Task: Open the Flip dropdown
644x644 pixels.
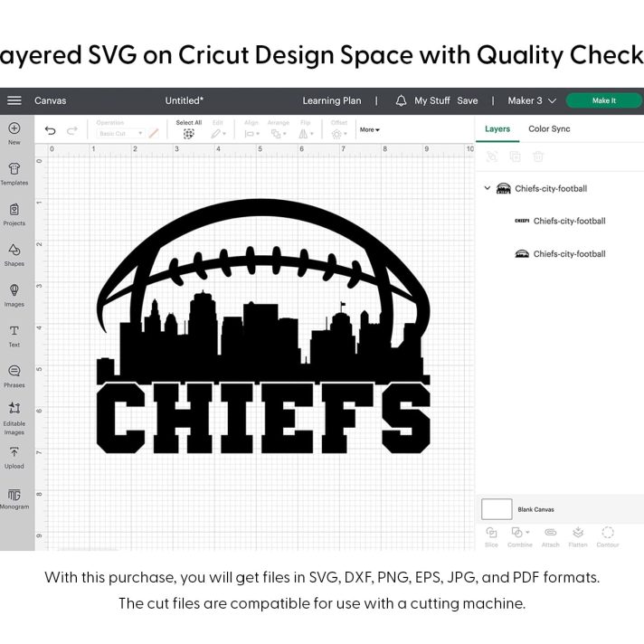Action: pos(306,134)
